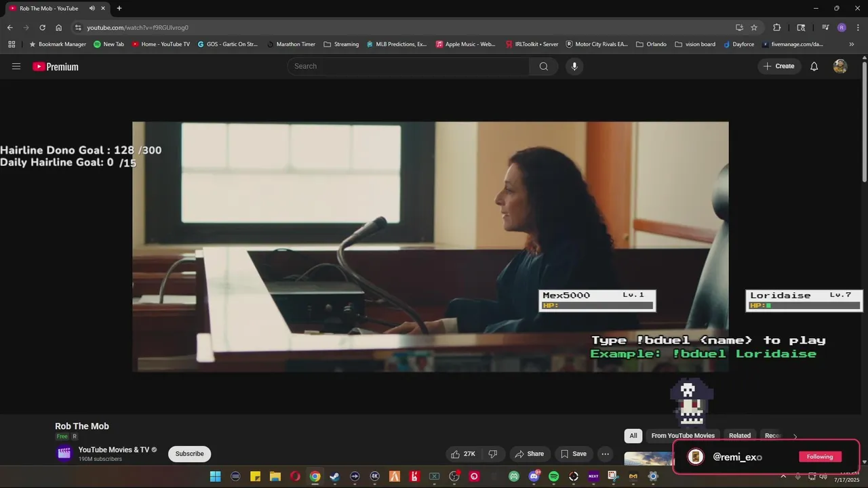Open the YouTube guide hamburger menu
Screen dimensions: 868x488
[16, 66]
